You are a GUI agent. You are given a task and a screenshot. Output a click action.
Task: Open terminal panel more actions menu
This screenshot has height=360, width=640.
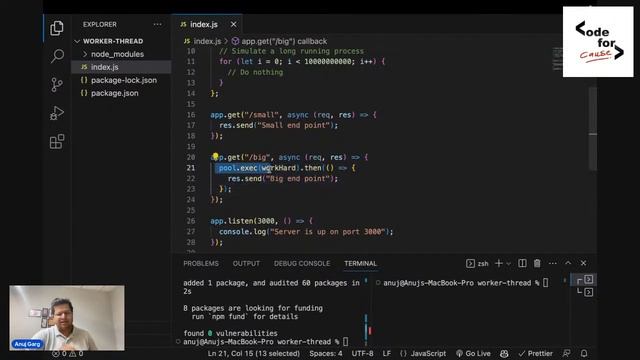pyautogui.click(x=553, y=264)
